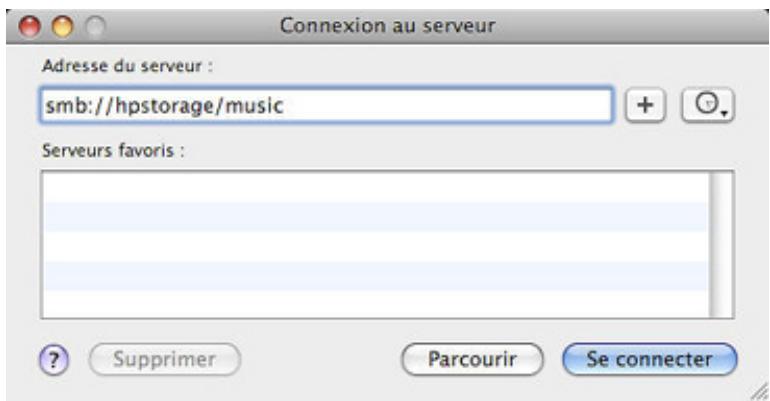Click the greyed-out zoom window button
The width and height of the screenshot is (770, 401).
(x=95, y=26)
